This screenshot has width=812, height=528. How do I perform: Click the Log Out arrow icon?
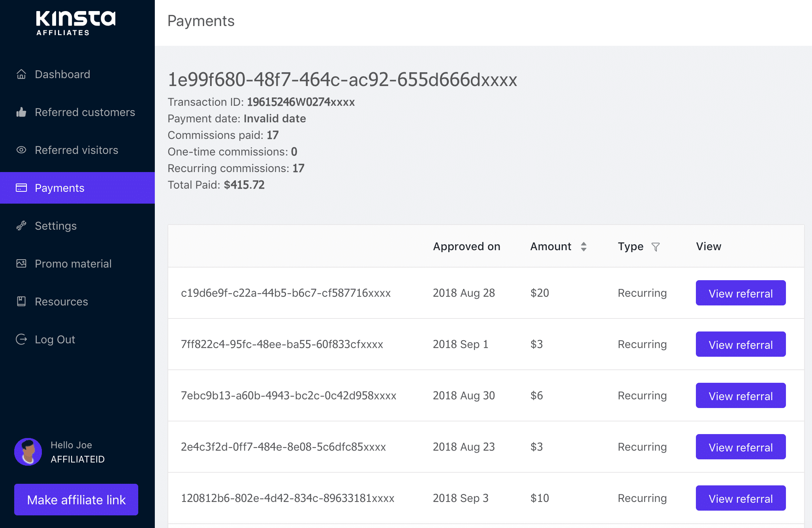coord(21,339)
